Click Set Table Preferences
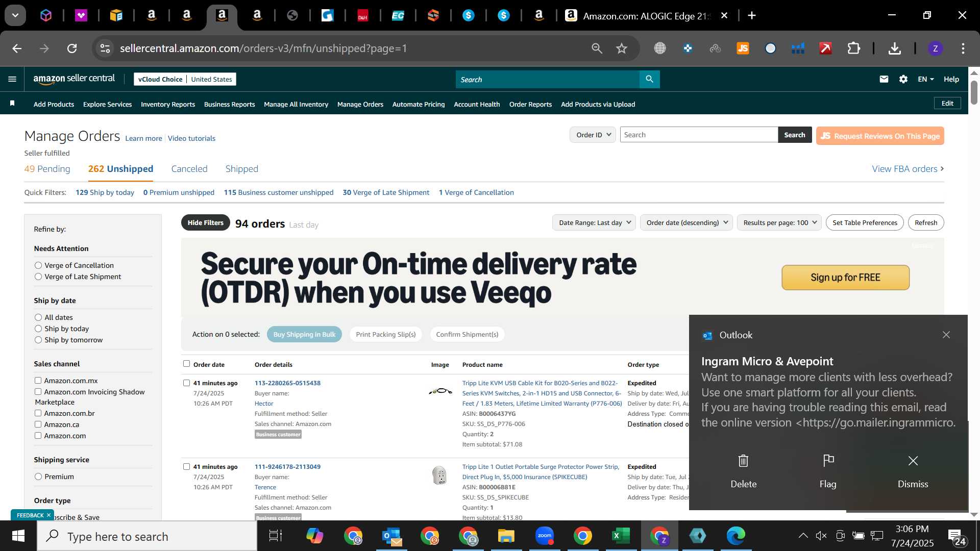The image size is (980, 551). point(865,222)
